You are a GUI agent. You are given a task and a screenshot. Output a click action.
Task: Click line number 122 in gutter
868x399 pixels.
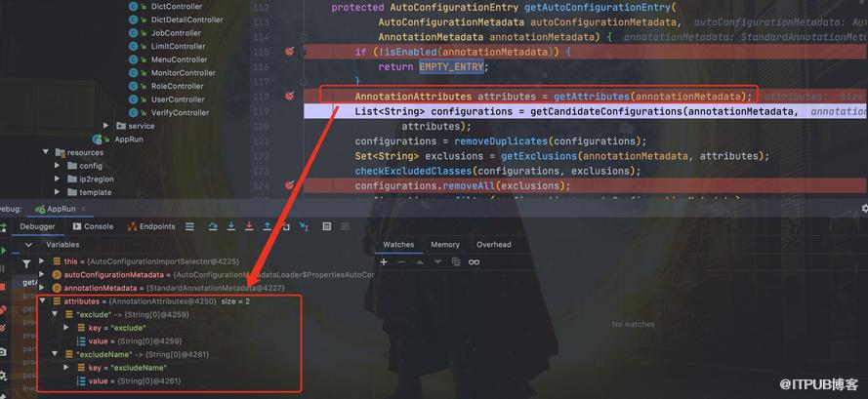click(x=259, y=156)
